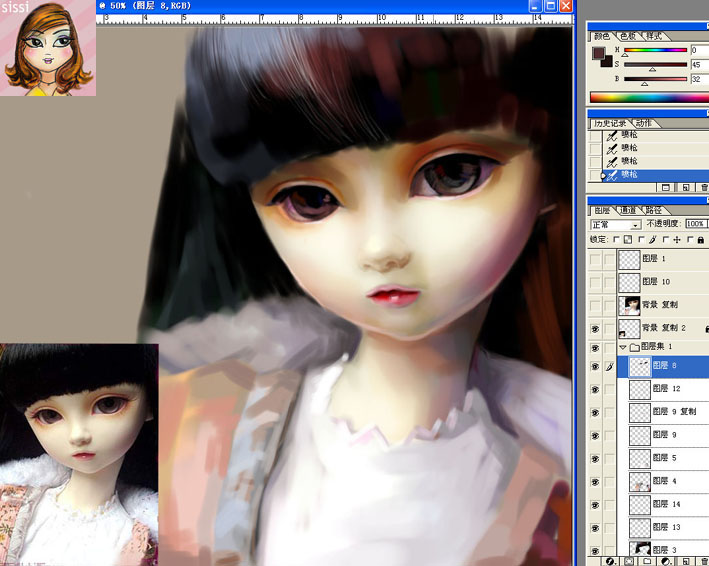Collapse the 图层集 1 layer set

[624, 347]
